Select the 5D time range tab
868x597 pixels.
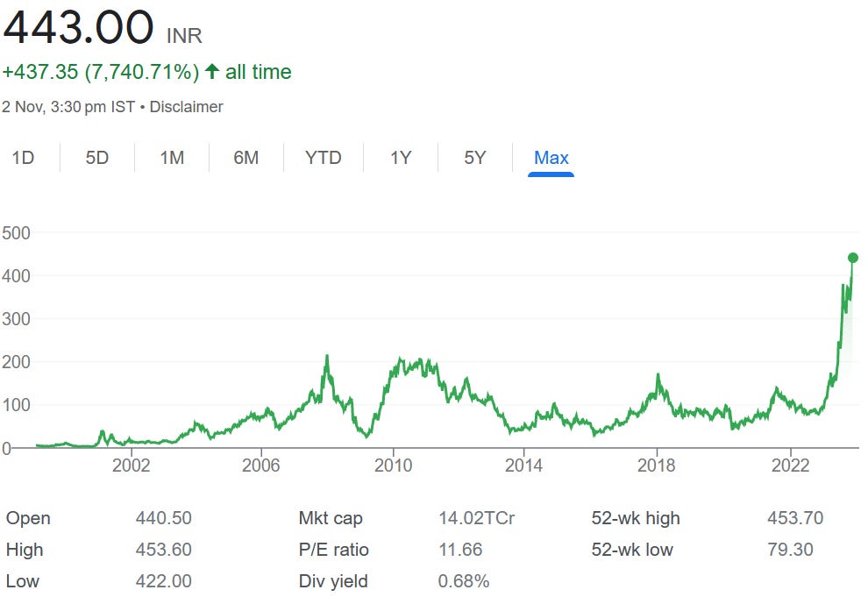[96, 158]
